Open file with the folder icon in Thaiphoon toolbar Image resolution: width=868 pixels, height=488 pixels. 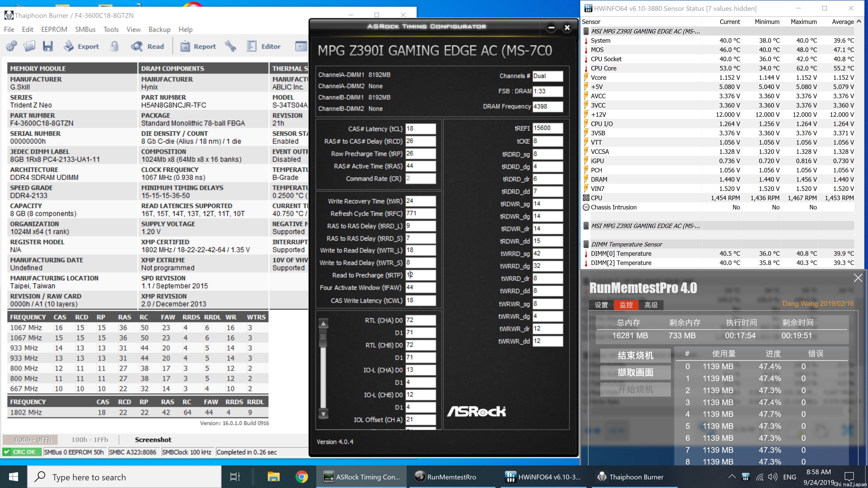point(29,46)
